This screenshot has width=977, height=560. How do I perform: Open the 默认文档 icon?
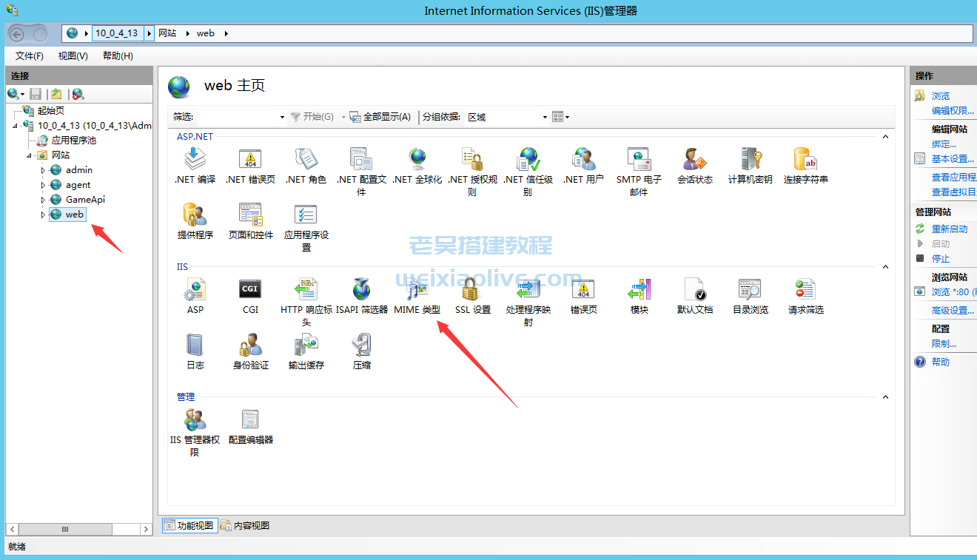[695, 290]
